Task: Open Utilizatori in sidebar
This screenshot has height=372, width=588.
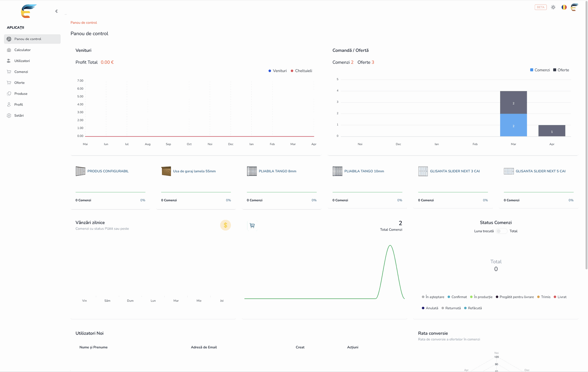Action: pyautogui.click(x=22, y=61)
